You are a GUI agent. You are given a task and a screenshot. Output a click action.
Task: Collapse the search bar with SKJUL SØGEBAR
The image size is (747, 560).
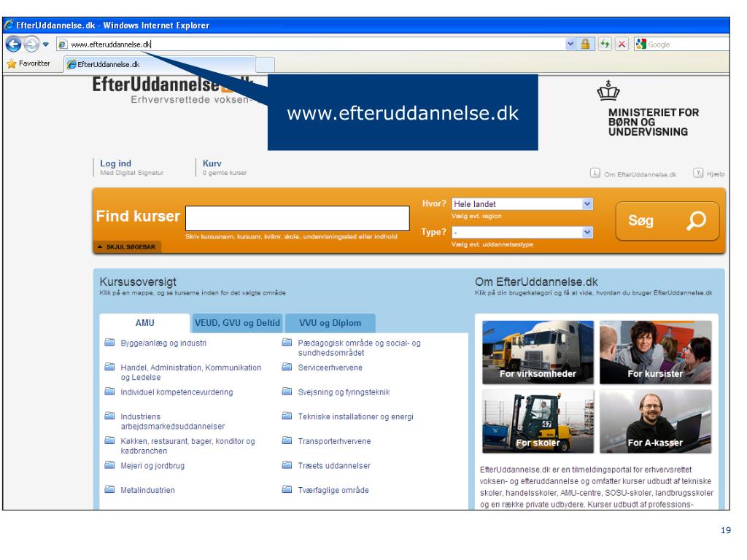click(127, 247)
